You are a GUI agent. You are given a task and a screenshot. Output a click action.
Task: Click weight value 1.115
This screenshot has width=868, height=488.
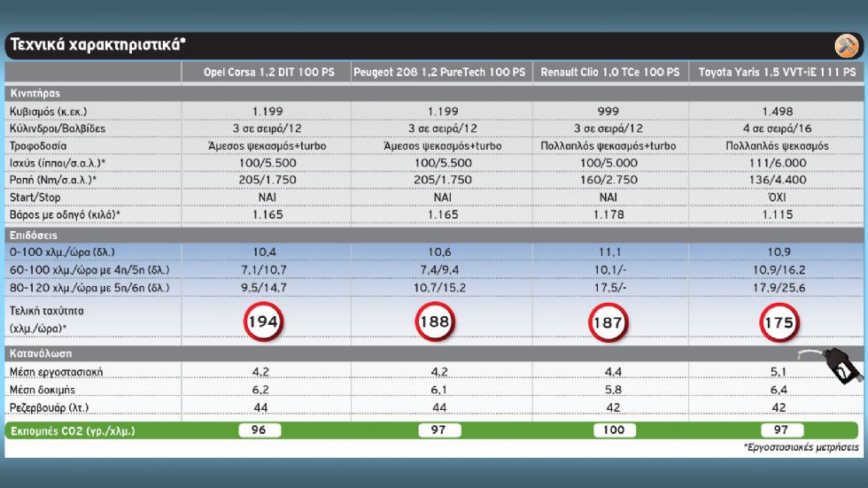coord(778,214)
